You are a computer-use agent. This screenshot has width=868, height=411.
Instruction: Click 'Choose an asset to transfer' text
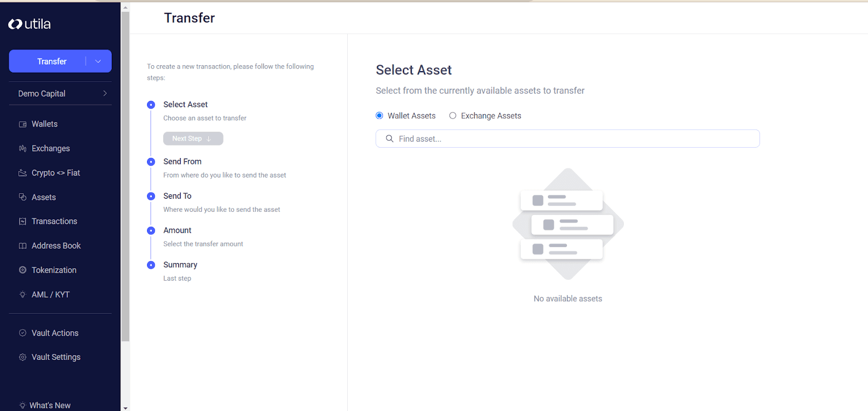205,118
